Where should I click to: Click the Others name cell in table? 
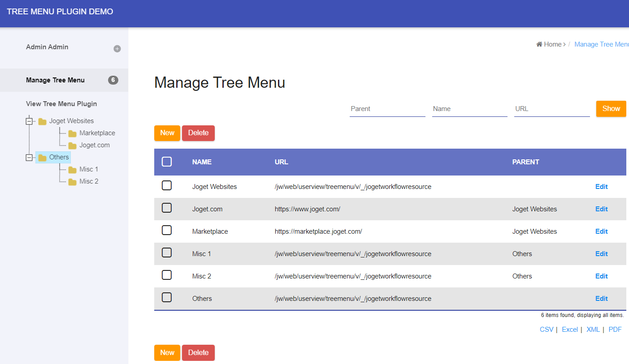pyautogui.click(x=202, y=299)
